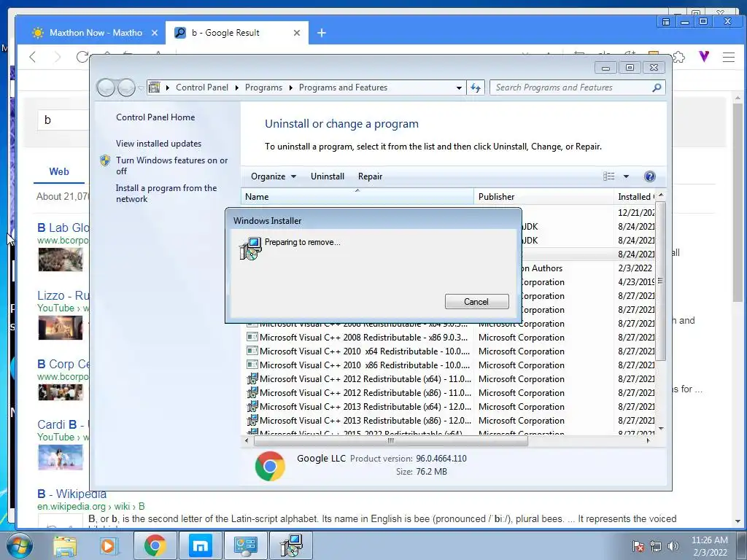Image resolution: width=747 pixels, height=560 pixels.
Task: Click the Windows Start button
Action: coord(19,545)
